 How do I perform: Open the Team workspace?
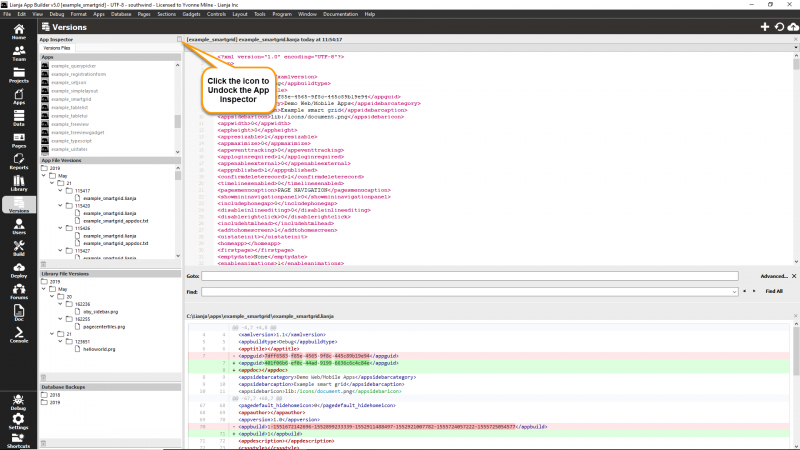pyautogui.click(x=19, y=54)
